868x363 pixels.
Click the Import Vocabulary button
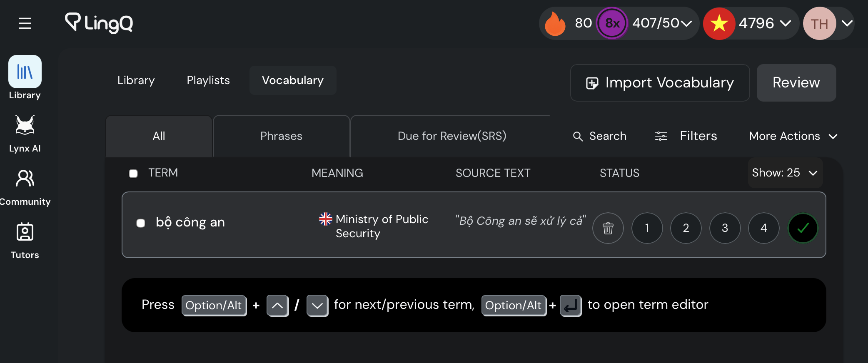(x=660, y=83)
